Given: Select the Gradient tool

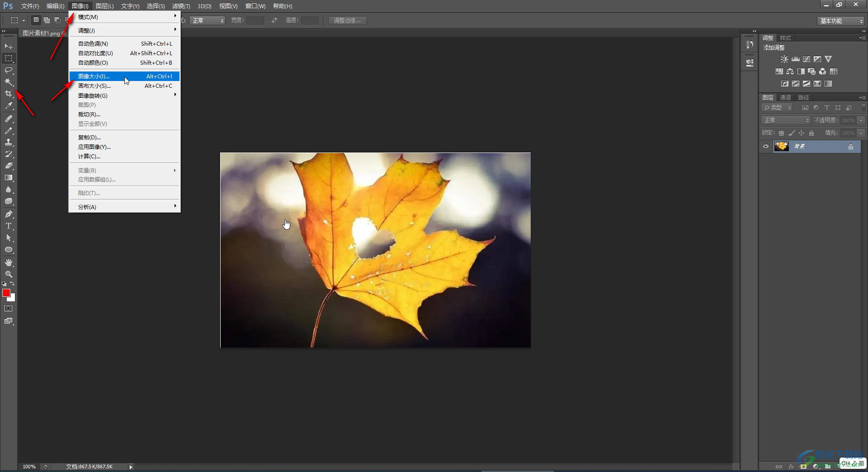Looking at the screenshot, I should point(9,178).
